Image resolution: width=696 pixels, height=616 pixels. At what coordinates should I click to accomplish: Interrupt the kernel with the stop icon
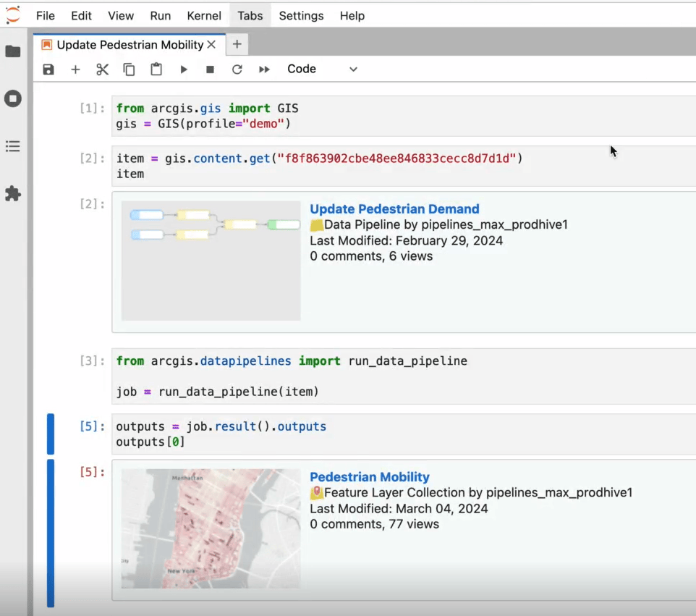coord(209,69)
